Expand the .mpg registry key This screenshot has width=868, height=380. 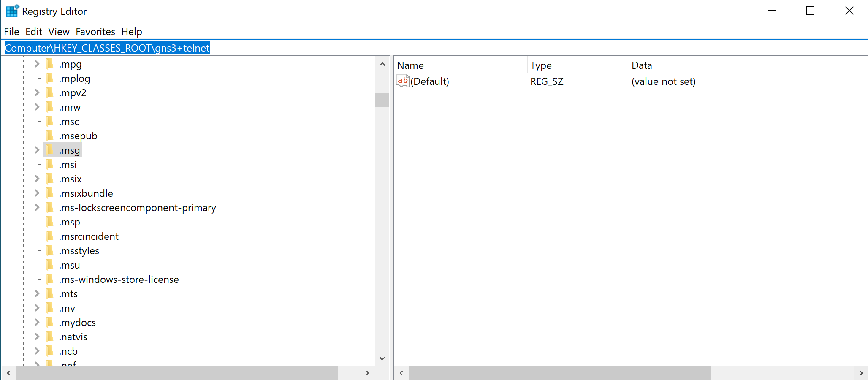pos(37,64)
